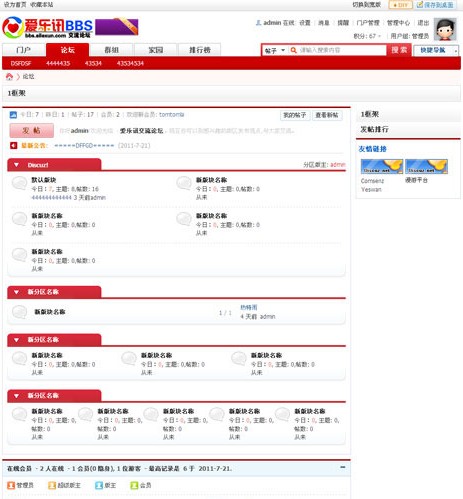The image size is (463, 499).
Task: Open 消息 messages link
Action: pyautogui.click(x=324, y=23)
